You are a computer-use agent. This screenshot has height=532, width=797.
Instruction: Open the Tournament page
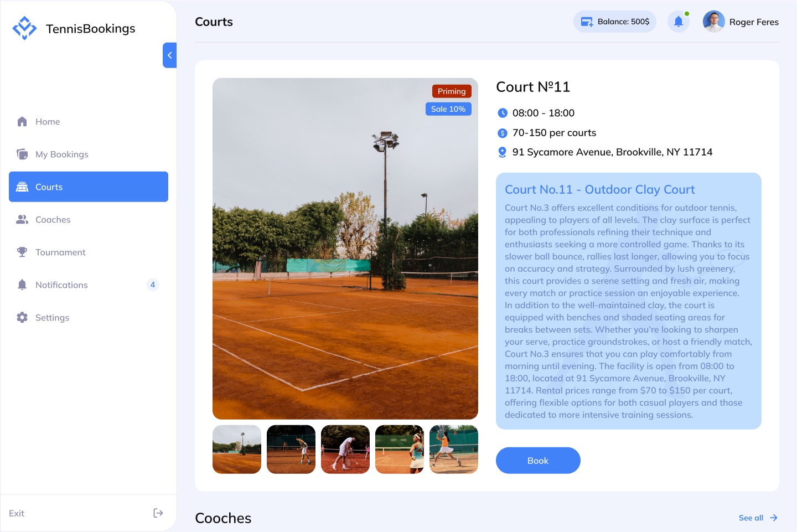point(89,252)
